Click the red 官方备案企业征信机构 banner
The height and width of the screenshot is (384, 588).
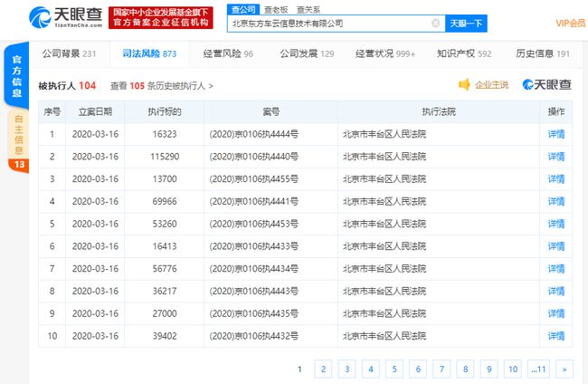161,17
